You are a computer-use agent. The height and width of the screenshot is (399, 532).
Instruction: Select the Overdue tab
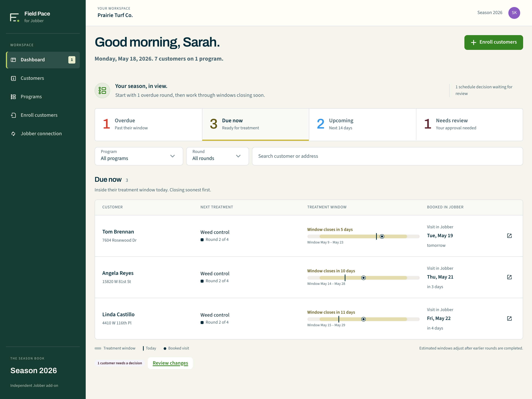(x=148, y=125)
